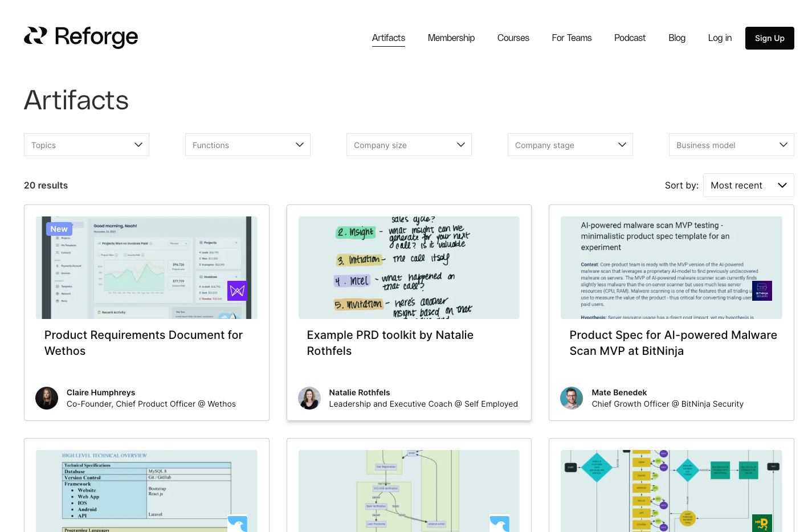Click the Claire Humphreys author name
The width and height of the screenshot is (808, 532).
[x=101, y=392]
